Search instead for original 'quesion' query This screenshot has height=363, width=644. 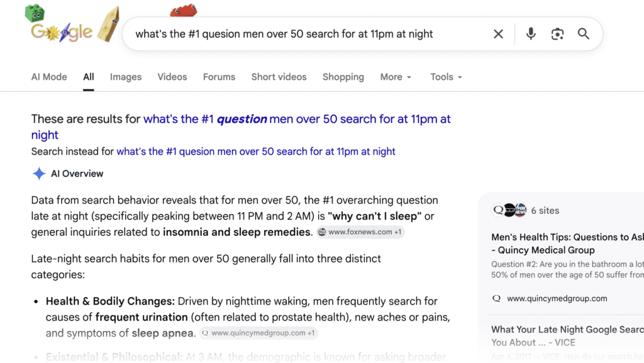(256, 152)
